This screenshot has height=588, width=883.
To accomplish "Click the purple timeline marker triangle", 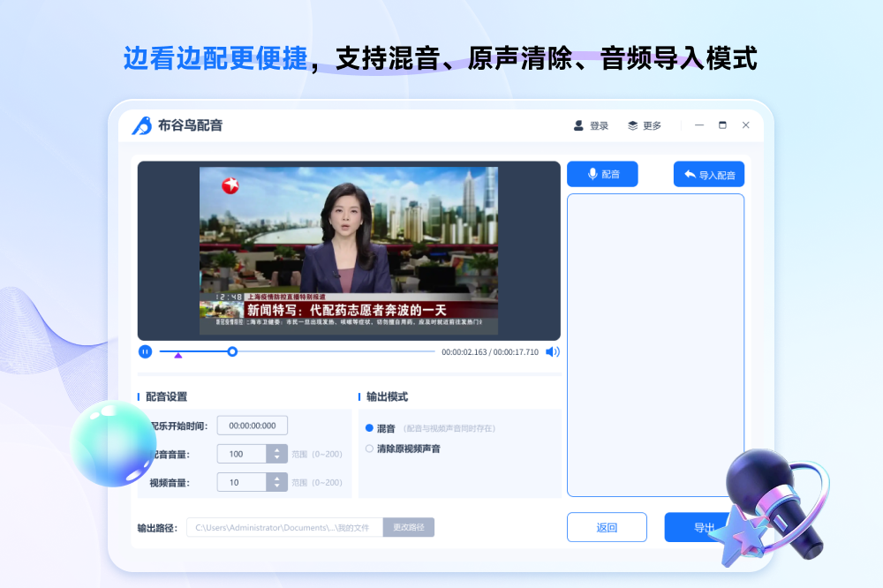I will [178, 356].
